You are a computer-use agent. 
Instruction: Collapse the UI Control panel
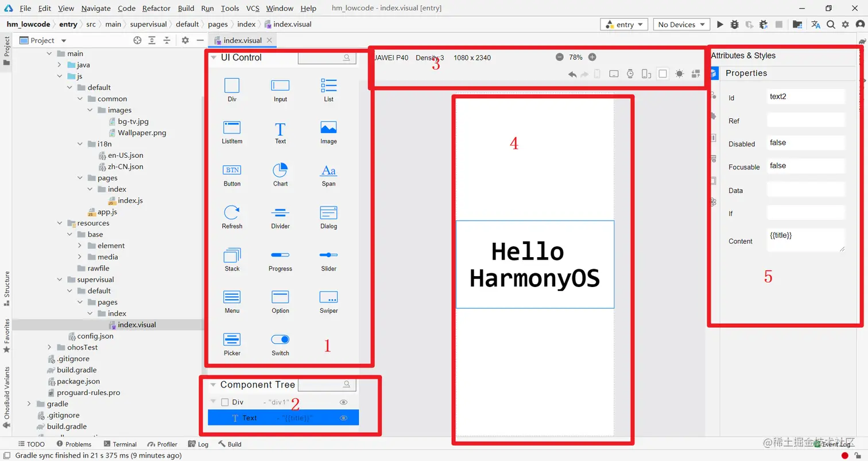[214, 57]
